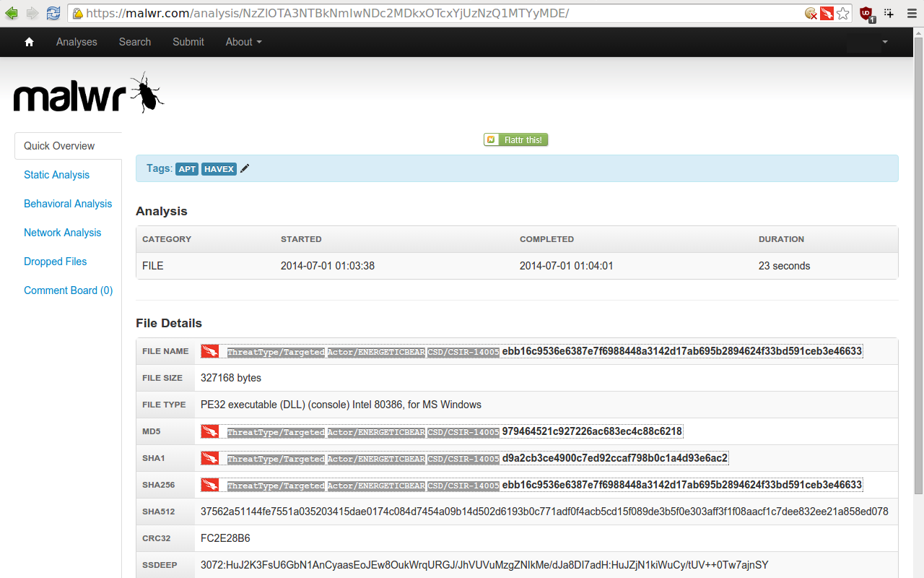Screen dimensions: 924x578
Task: Click CSD/CSIR-14005 label in the SHA1 row
Action: click(x=463, y=460)
